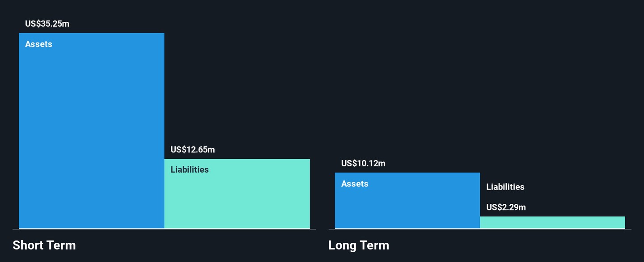Click Liabilities label above Long Term bar
The width and height of the screenshot is (644, 262).
click(505, 187)
